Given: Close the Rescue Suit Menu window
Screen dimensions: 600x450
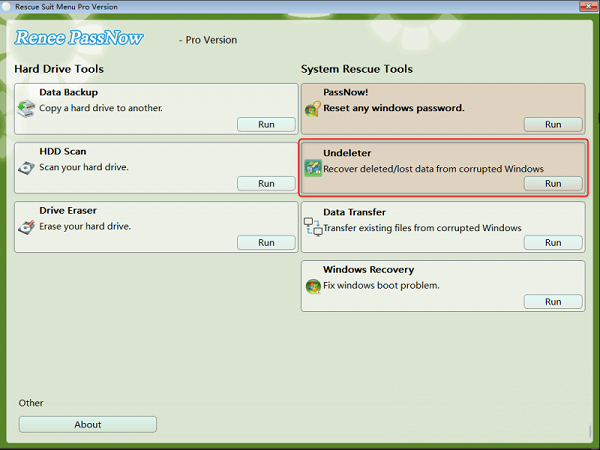Looking at the screenshot, I should pyautogui.click(x=588, y=6).
